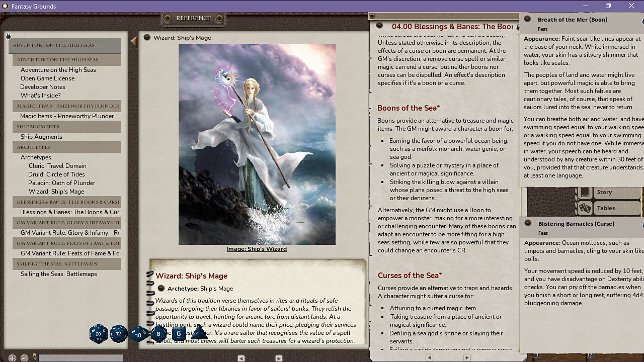The height and width of the screenshot is (362, 644).
Task: Go to next page in Wizard window
Action: 279,358
